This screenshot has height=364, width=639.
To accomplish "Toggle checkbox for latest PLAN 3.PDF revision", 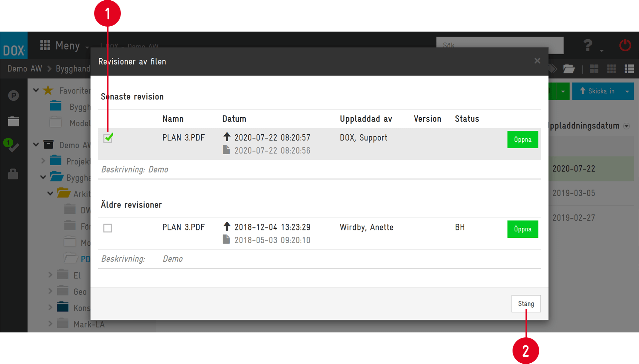I will pos(108,138).
